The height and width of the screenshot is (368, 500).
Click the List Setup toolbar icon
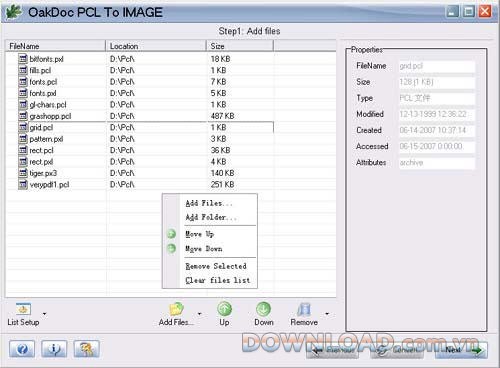pyautogui.click(x=23, y=309)
